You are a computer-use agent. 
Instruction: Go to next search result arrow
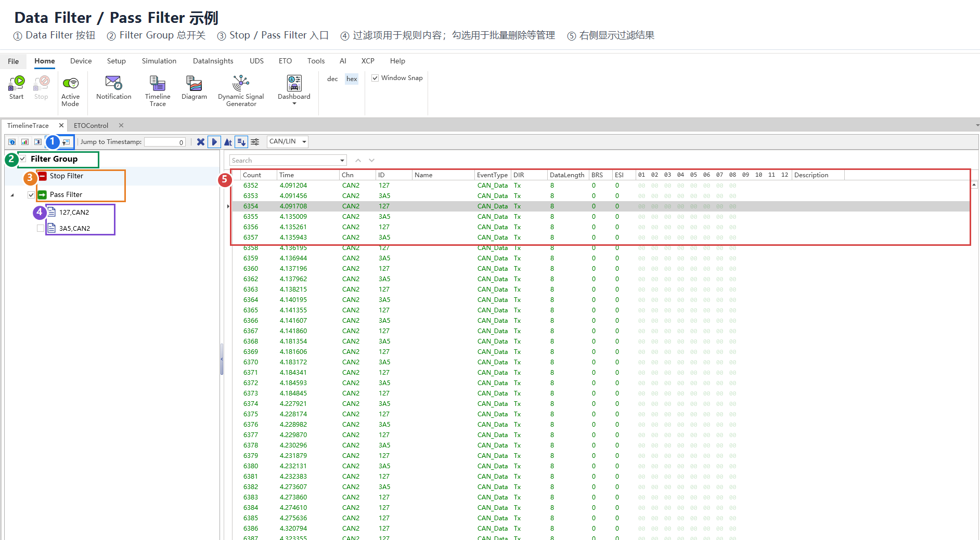[x=371, y=161]
